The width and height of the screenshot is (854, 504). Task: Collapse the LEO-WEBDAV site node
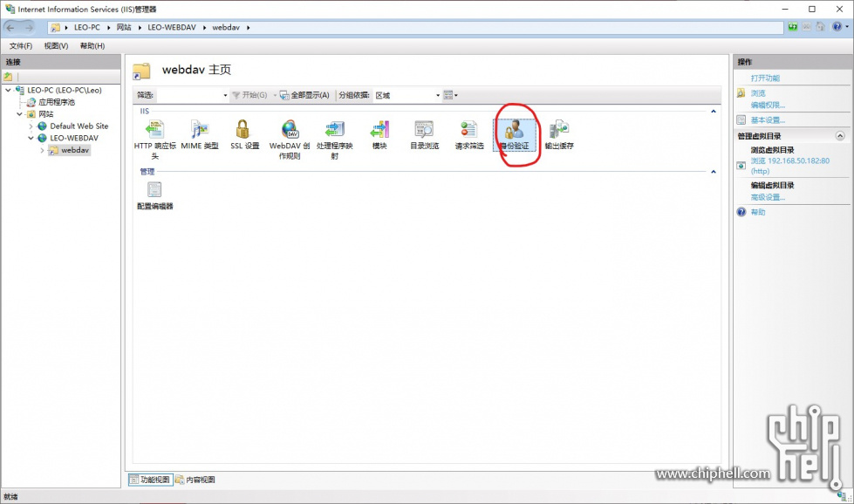tap(31, 138)
